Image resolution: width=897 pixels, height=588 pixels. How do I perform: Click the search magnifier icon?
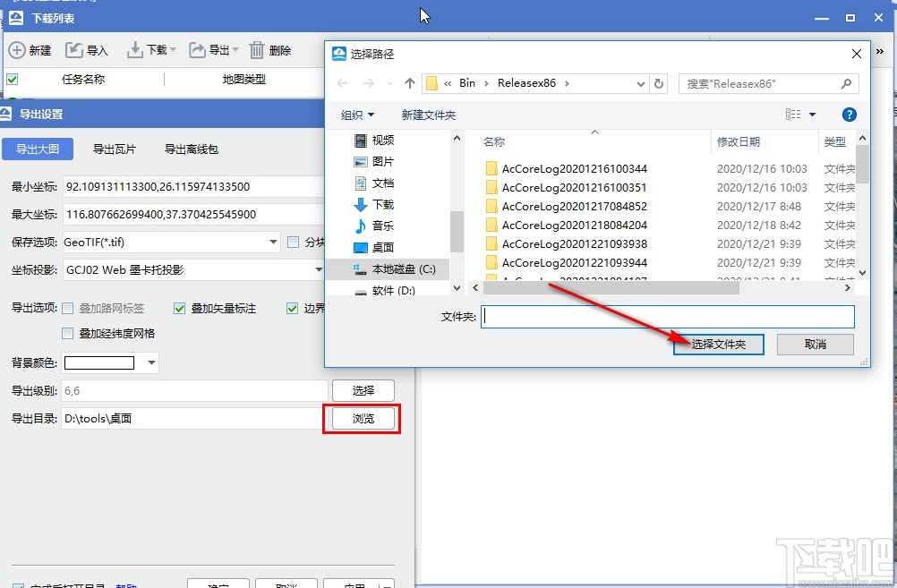pyautogui.click(x=846, y=83)
